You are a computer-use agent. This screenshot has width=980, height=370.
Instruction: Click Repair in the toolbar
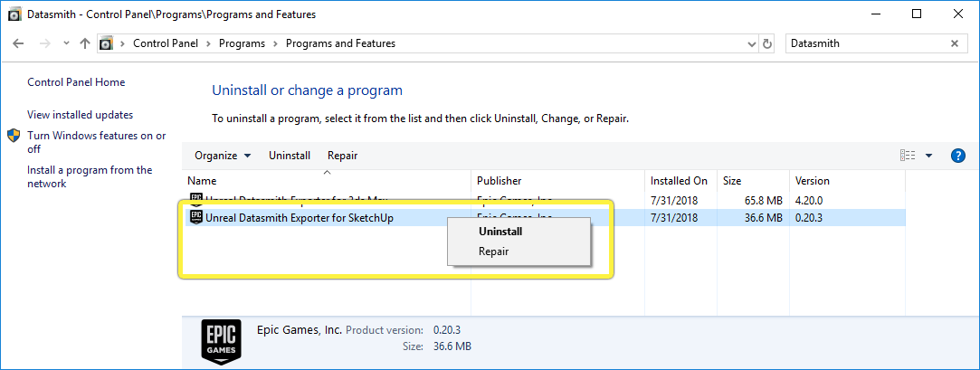tap(342, 156)
